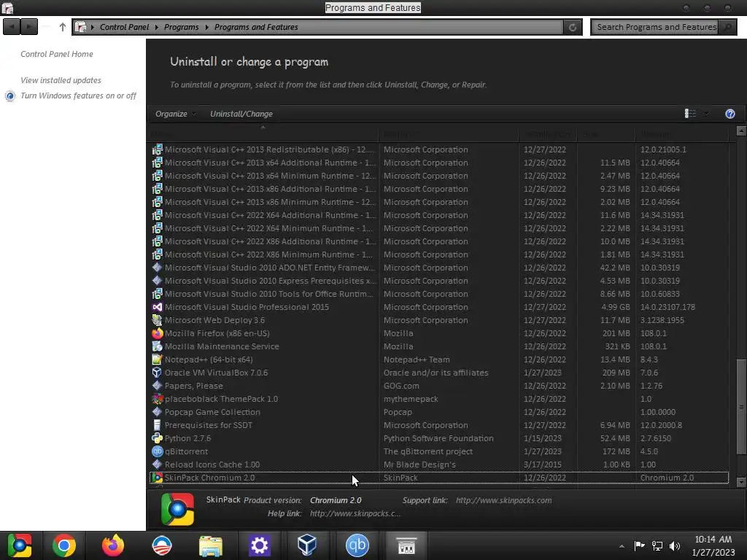The height and width of the screenshot is (560, 747).
Task: Click the Up one level arrow
Action: click(x=63, y=27)
